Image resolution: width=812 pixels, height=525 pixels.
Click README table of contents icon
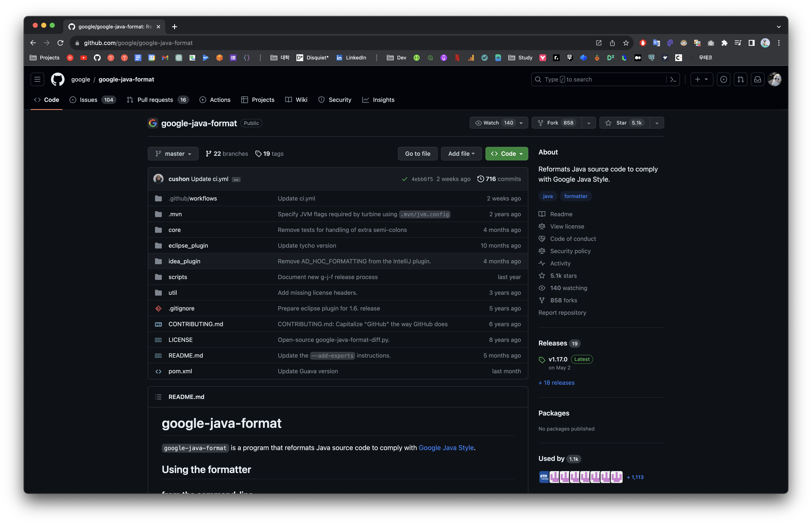pyautogui.click(x=158, y=397)
